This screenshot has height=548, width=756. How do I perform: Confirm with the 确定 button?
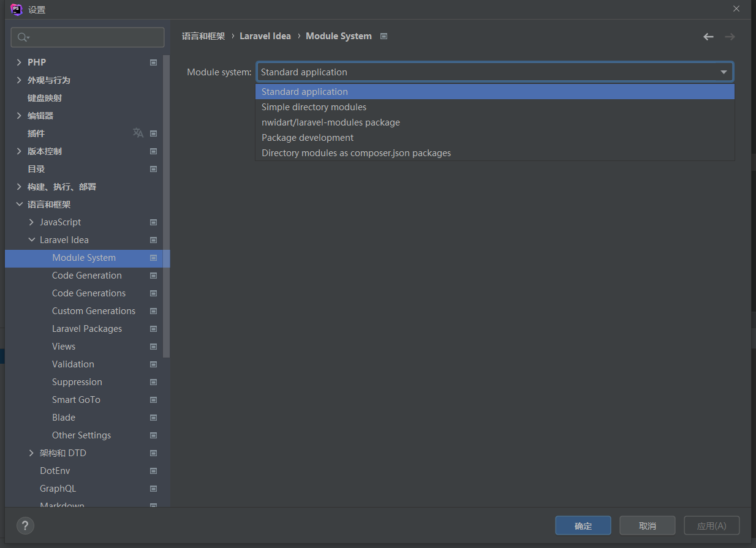coord(583,525)
